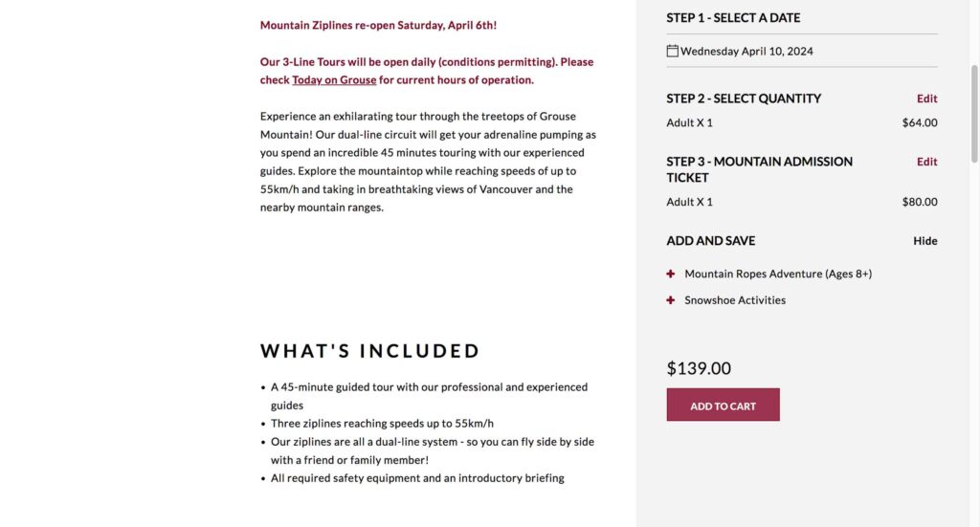Expand the Mountain Ropes Adventure (Ages 8+) label
The width and height of the screenshot is (980, 527).
[778, 274]
